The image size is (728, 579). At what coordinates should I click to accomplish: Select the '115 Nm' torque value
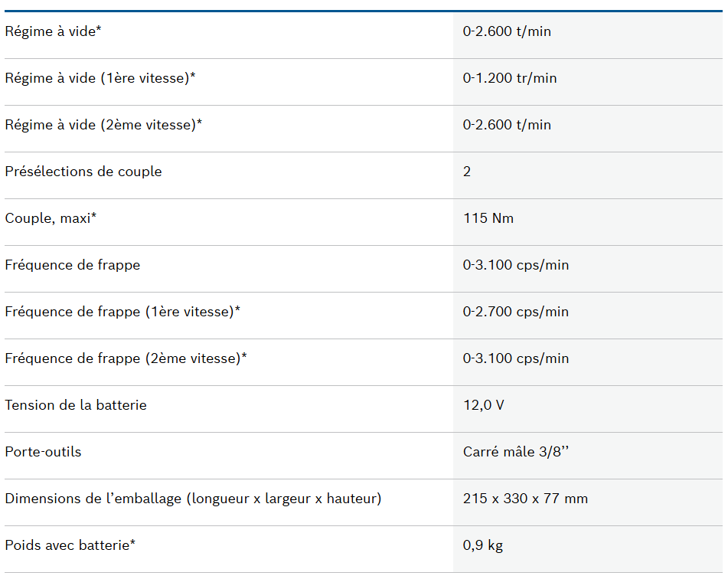pos(488,218)
